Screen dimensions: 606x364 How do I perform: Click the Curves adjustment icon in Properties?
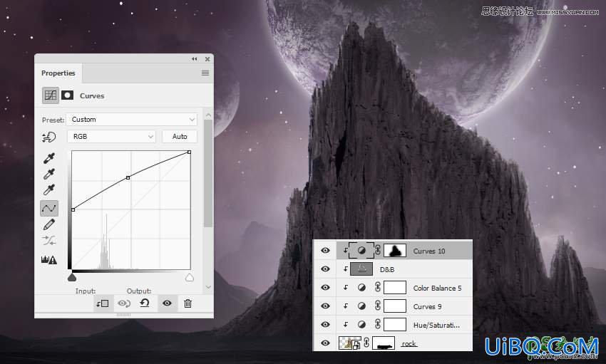pyautogui.click(x=51, y=95)
